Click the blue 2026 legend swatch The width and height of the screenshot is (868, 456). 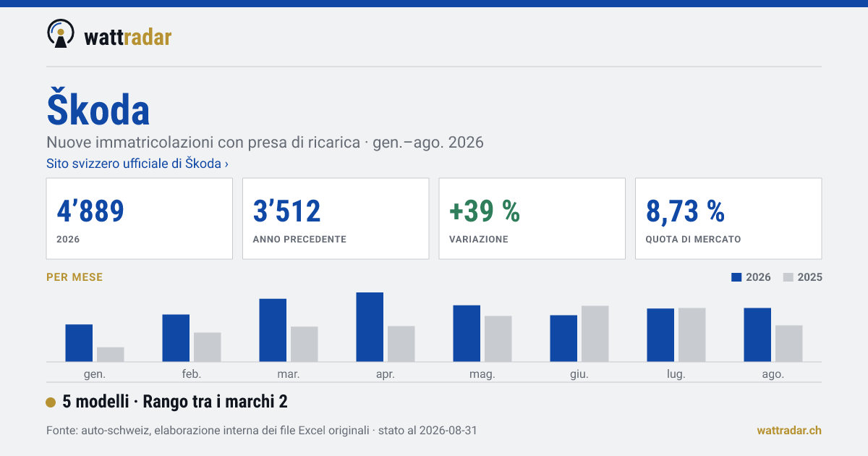click(737, 277)
